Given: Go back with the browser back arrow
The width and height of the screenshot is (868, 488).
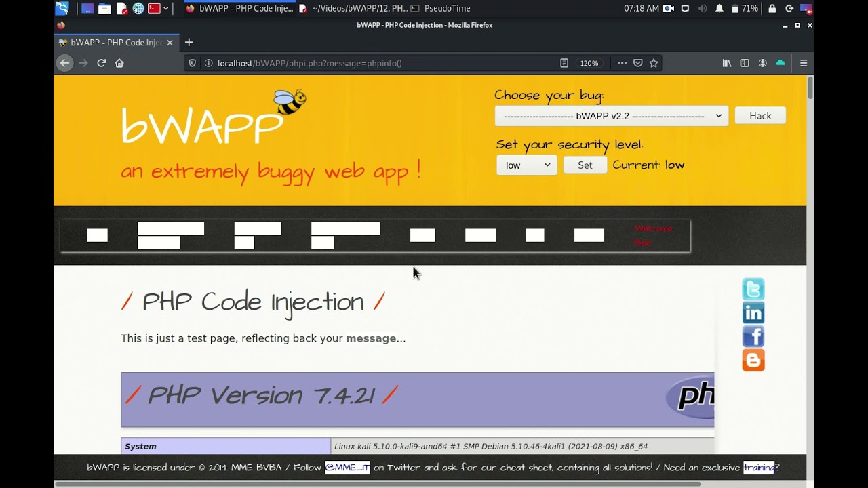Looking at the screenshot, I should click(64, 63).
